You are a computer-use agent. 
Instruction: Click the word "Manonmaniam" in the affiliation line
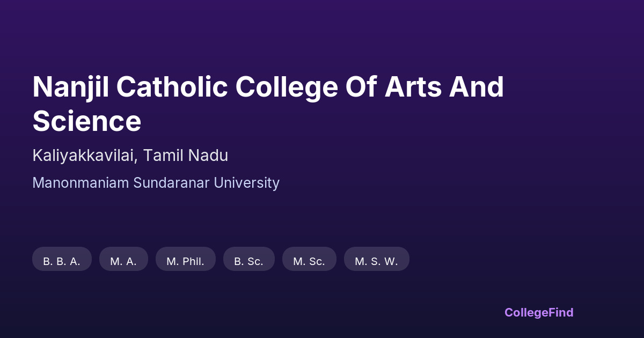80,183
